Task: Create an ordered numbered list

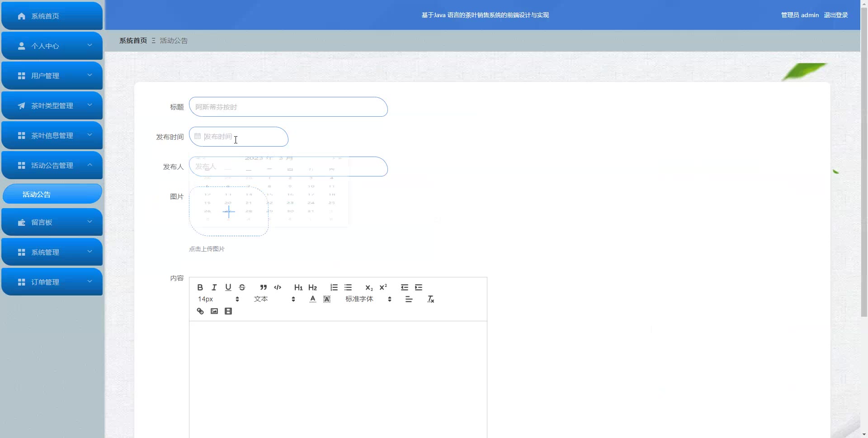Action: 334,287
